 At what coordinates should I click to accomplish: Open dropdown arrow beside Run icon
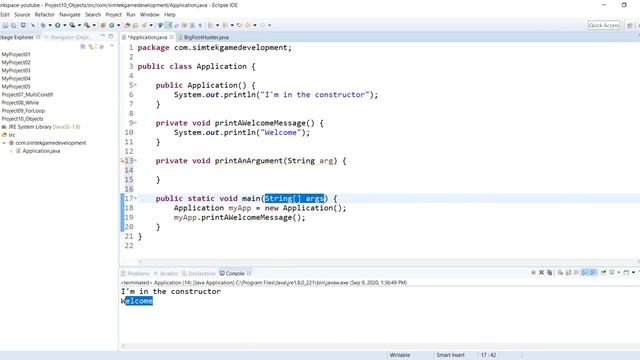click(64, 25)
